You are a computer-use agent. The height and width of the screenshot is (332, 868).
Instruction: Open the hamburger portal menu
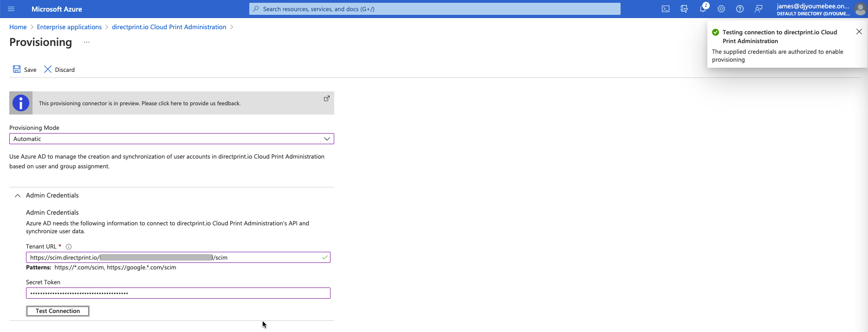pyautogui.click(x=11, y=9)
